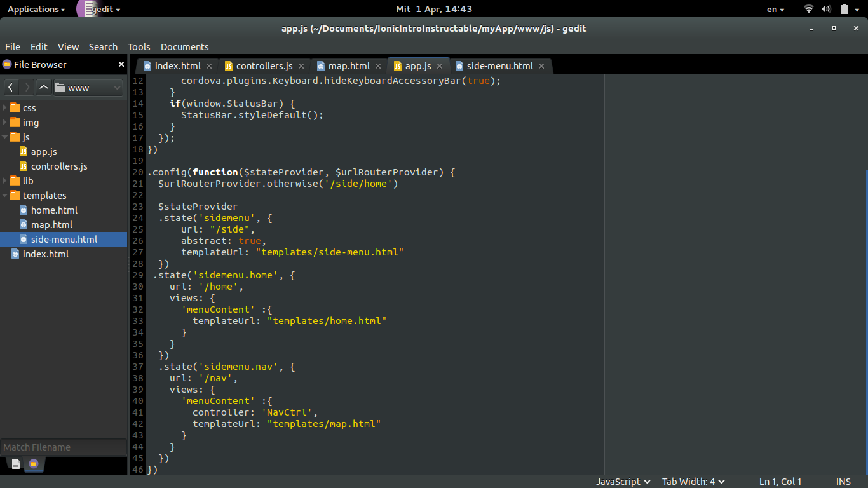
Task: Toggle overwrite mode via INS indicator
Action: 843,481
